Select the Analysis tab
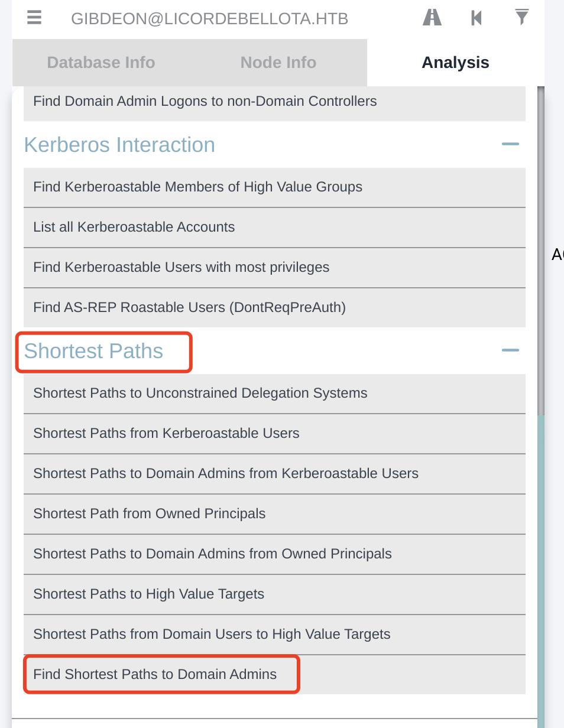Viewport: 564px width, 728px height. 455,63
